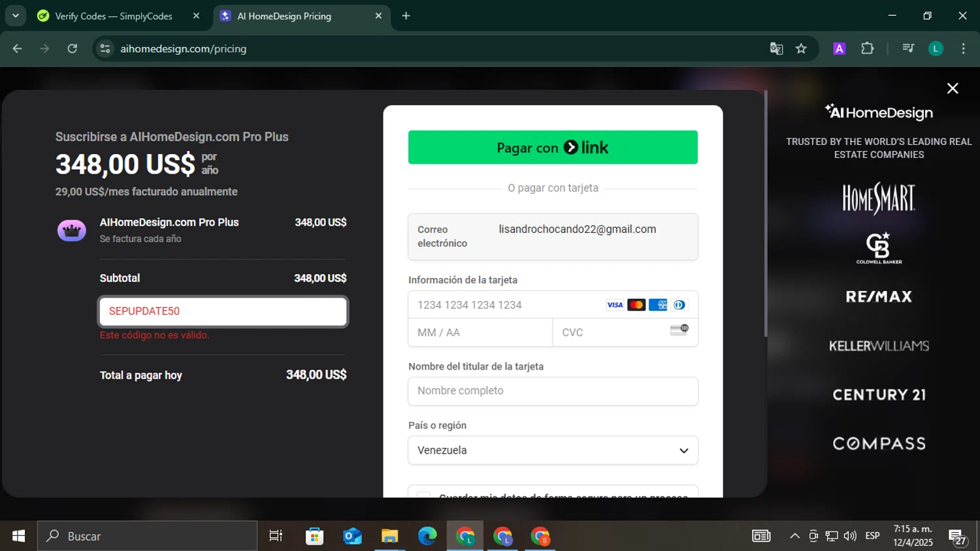Viewport: 980px width, 551px height.
Task: Click the AI HomeDesign logo
Action: click(879, 112)
